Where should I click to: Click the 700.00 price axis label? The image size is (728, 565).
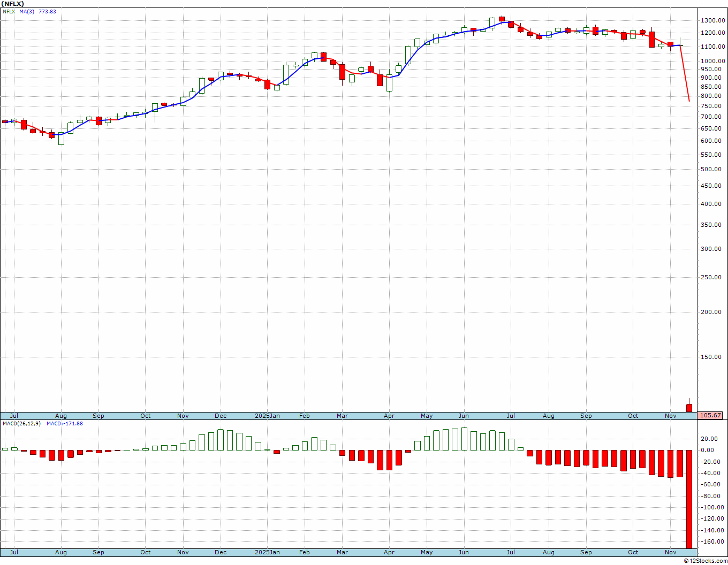pos(711,117)
